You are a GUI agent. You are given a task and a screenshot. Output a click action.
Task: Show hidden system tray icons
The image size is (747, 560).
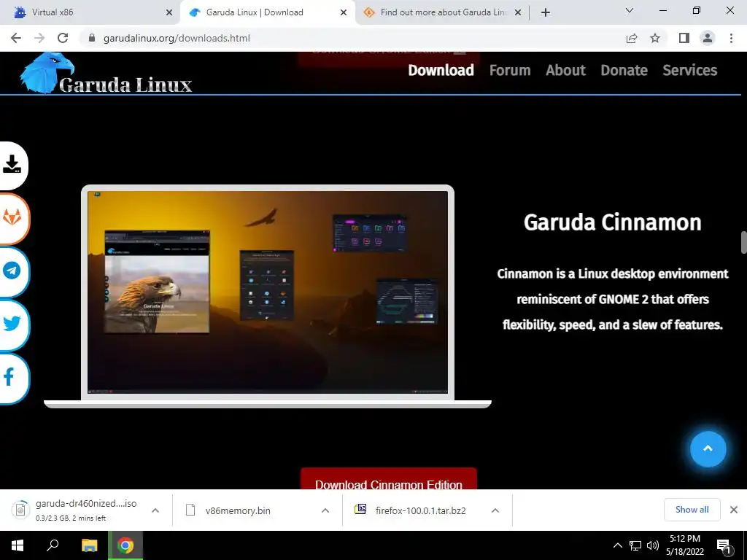(x=617, y=545)
